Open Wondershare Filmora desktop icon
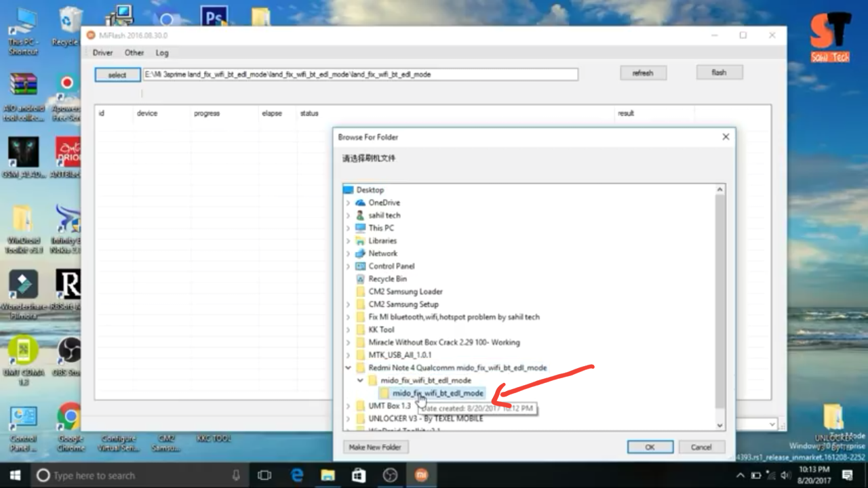This screenshot has height=488, width=868. 23,295
